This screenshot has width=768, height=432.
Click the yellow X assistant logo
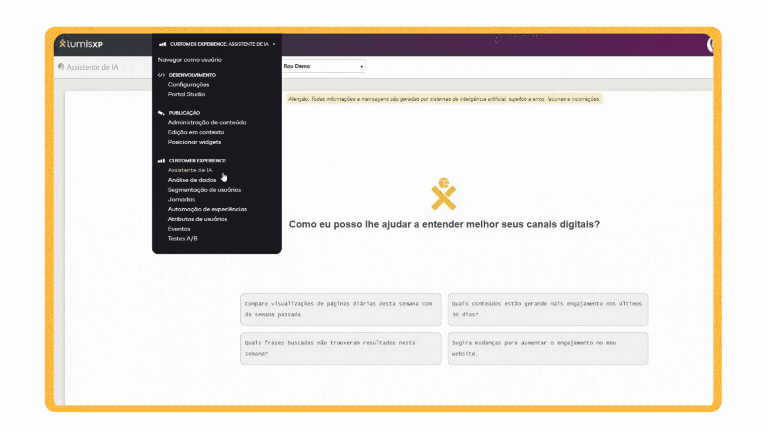click(443, 194)
